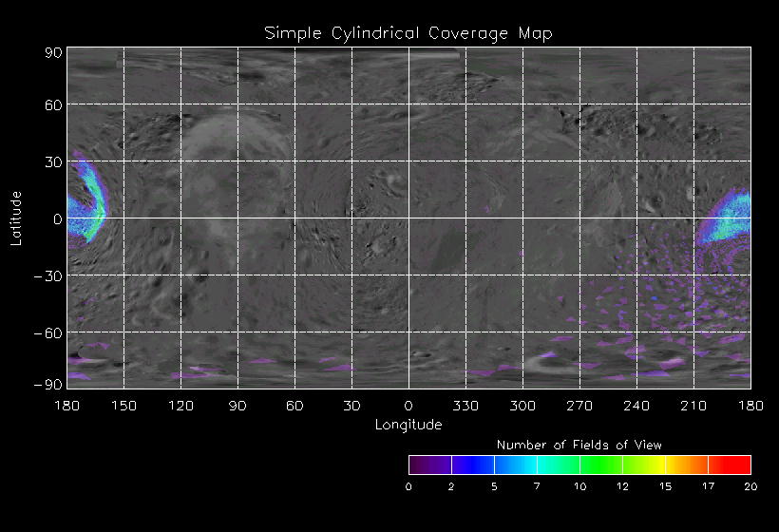Click the latitude axis "0" tick label
The height and width of the screenshot is (532, 779).
coord(58,219)
